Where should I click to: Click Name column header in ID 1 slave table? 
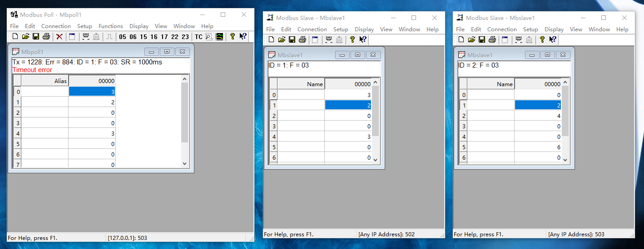301,84
